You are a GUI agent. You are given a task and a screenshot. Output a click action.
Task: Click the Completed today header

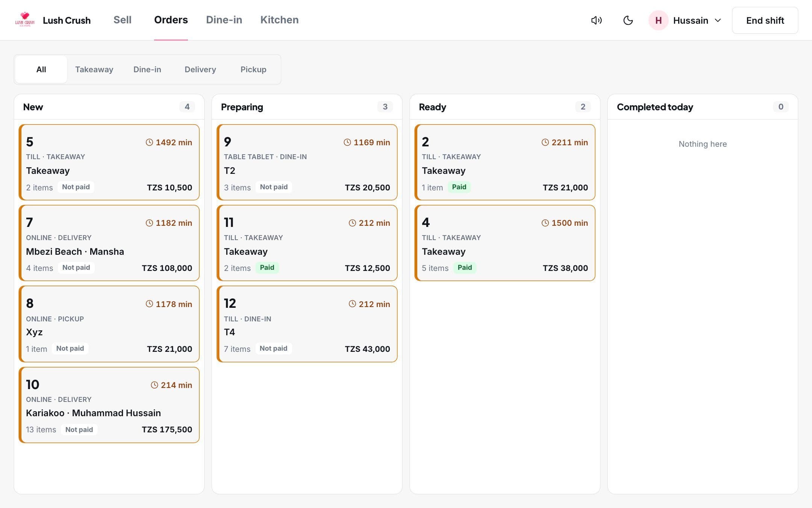click(x=655, y=107)
